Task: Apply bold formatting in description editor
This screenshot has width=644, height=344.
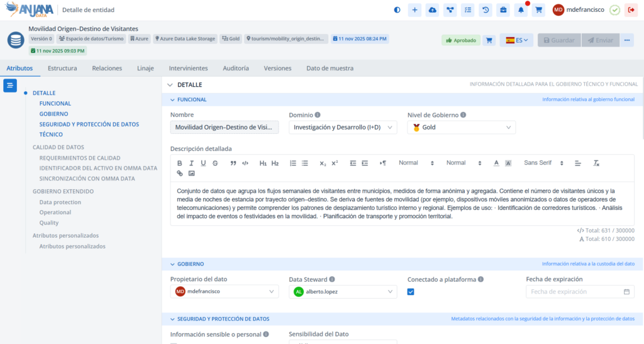Action: point(180,163)
